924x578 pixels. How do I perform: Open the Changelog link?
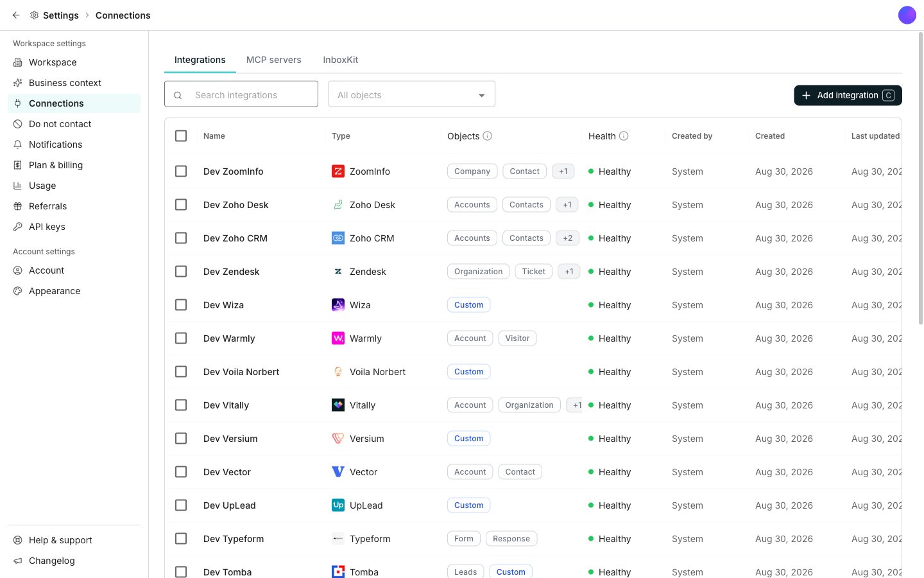tap(74, 561)
